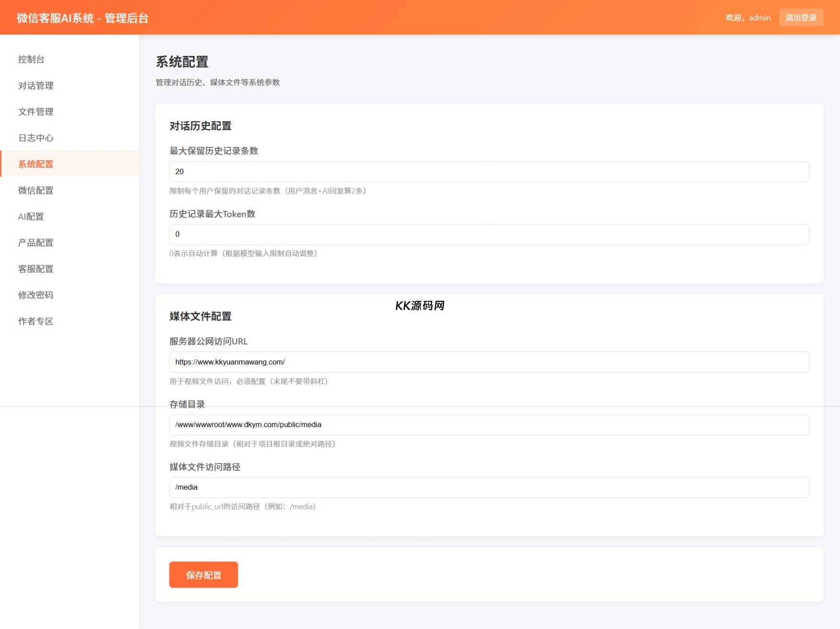Click the 退出登录 logout button
The width and height of the screenshot is (840, 629).
coord(801,18)
